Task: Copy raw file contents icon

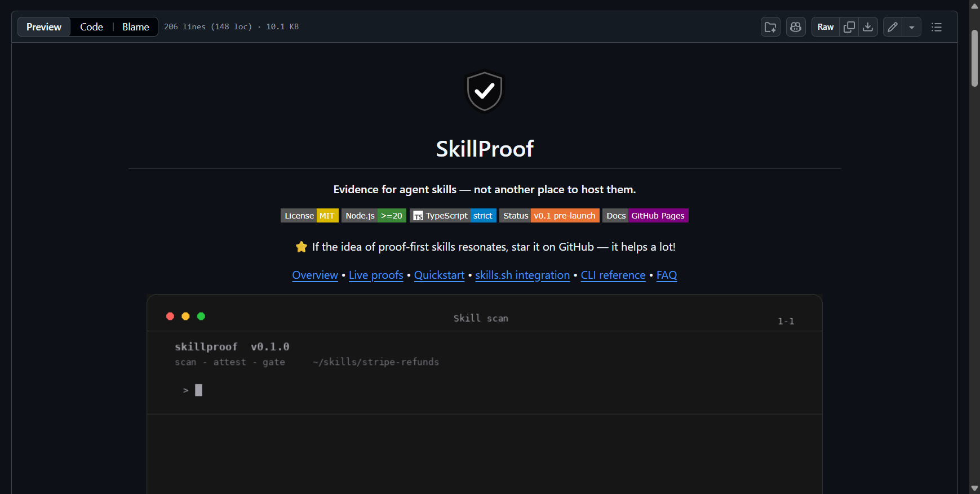Action: pyautogui.click(x=849, y=27)
